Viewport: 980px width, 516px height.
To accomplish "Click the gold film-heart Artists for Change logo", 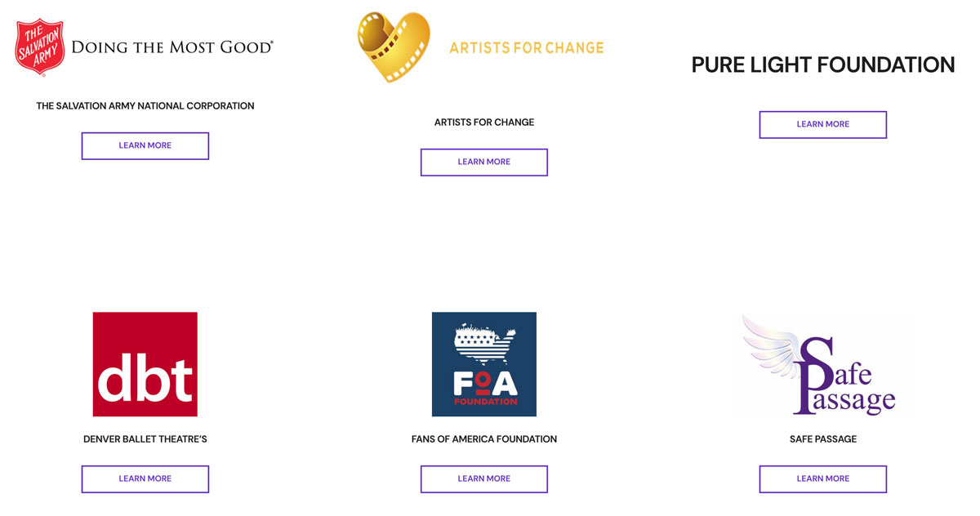I will pyautogui.click(x=394, y=47).
